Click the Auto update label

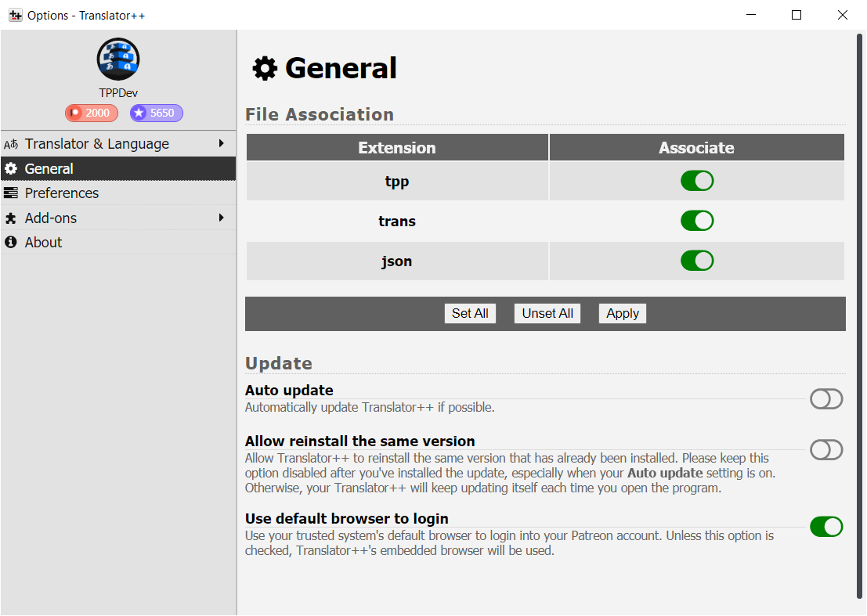coord(289,390)
